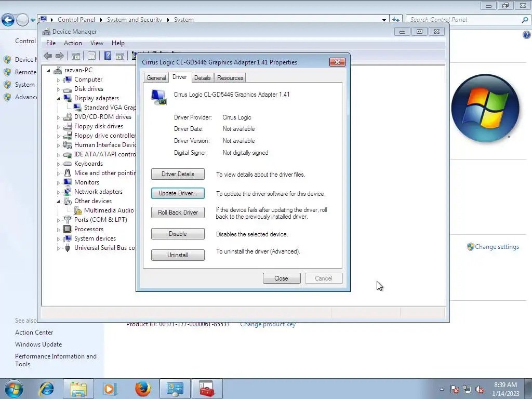The image size is (532, 399).
Task: Click the Processors category icon
Action: click(68, 229)
